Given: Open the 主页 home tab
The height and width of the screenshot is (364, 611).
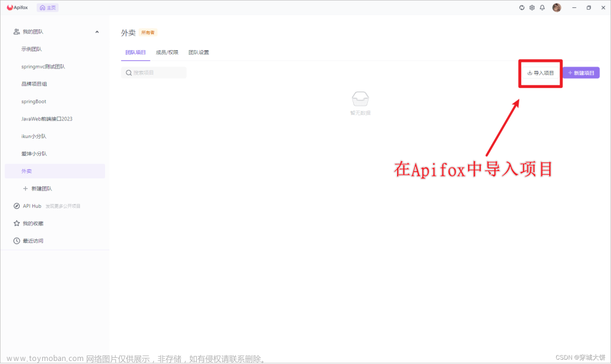Looking at the screenshot, I should pos(48,7).
